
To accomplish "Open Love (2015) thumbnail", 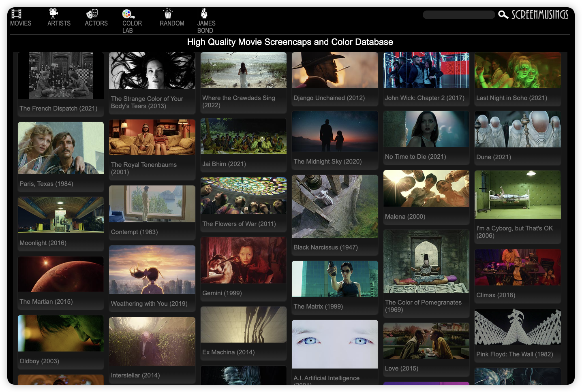I will (426, 341).
